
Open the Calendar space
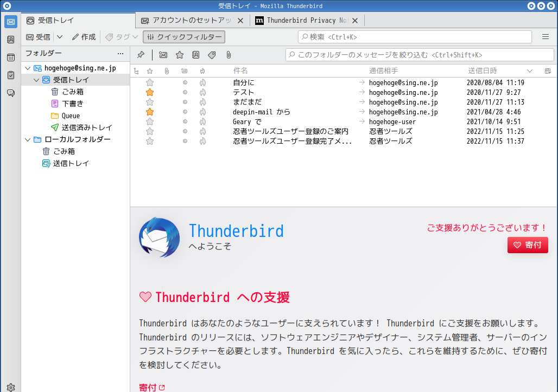tap(11, 57)
